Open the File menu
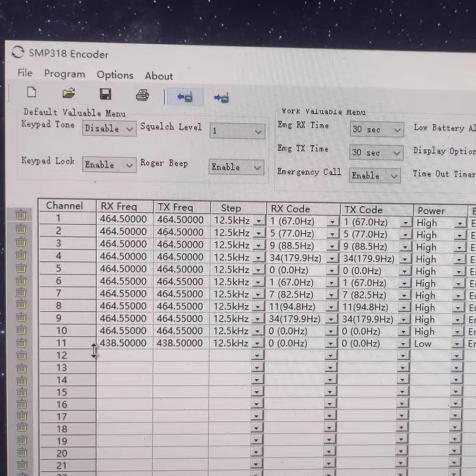Screen dimensions: 476x476 point(25,73)
